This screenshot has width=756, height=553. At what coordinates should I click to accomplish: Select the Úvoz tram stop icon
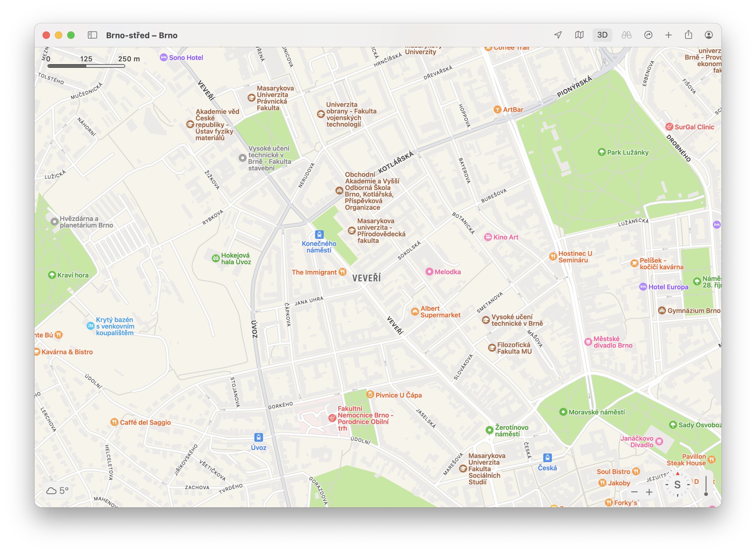point(258,437)
